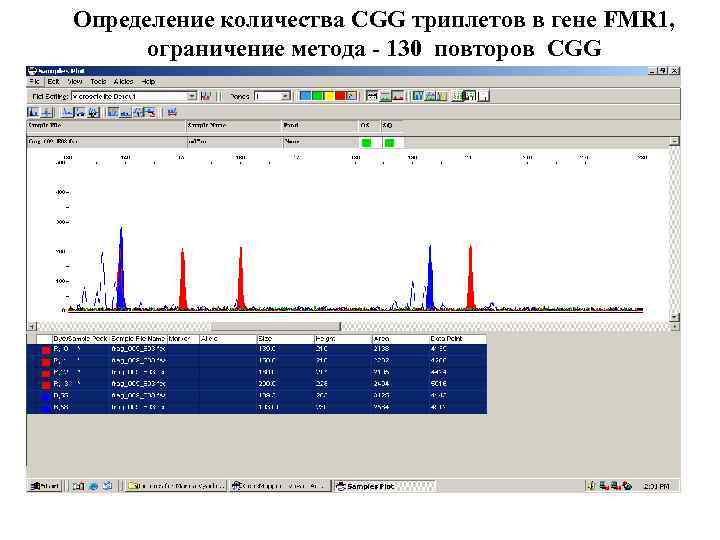The width and height of the screenshot is (720, 540).
Task: Click the red-blue bins overlay icon
Action: (x=150, y=112)
